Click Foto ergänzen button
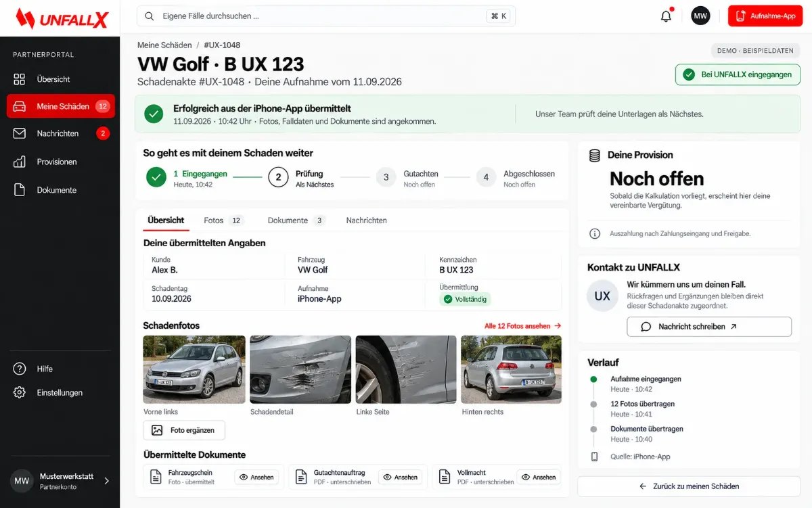The height and width of the screenshot is (508, 812). (x=184, y=430)
